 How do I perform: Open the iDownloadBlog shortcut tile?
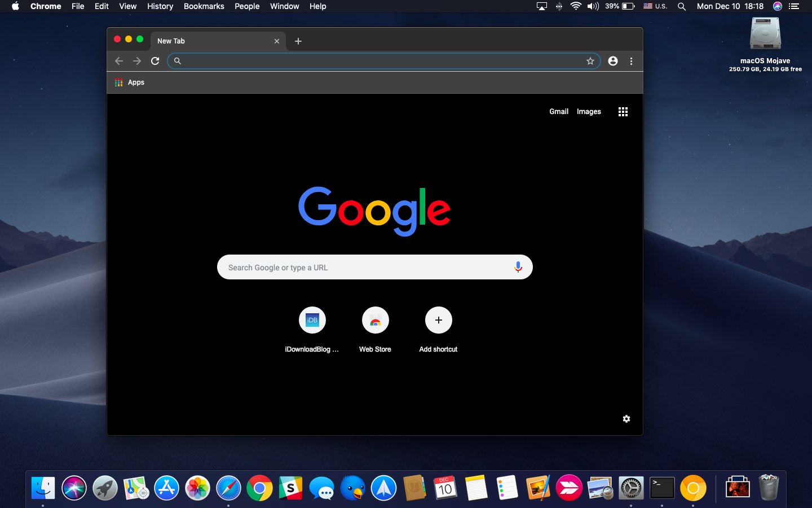click(x=312, y=321)
